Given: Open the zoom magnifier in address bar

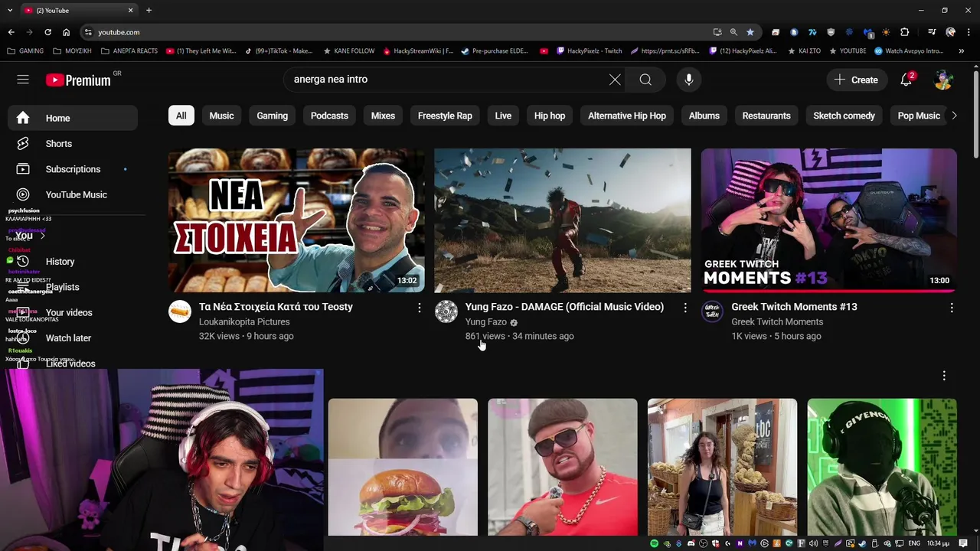Looking at the screenshot, I should coord(733,32).
